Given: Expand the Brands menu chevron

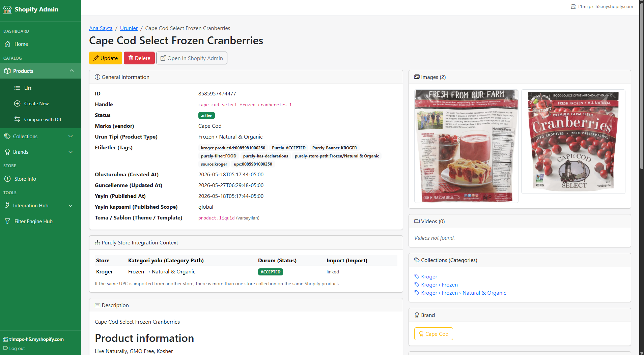Looking at the screenshot, I should point(71,152).
